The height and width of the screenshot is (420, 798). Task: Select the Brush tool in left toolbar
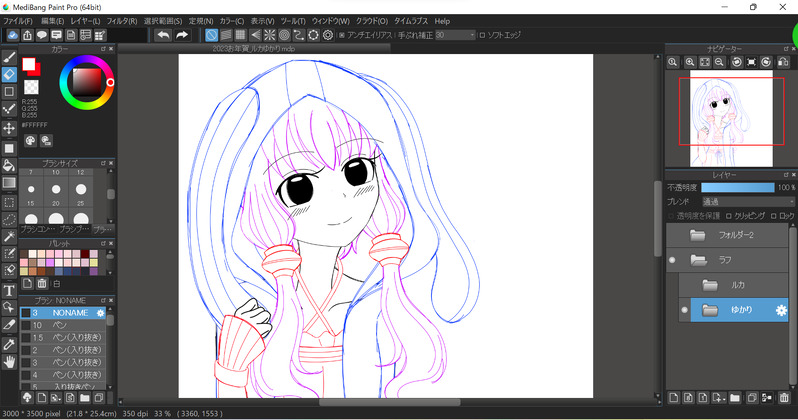point(9,57)
